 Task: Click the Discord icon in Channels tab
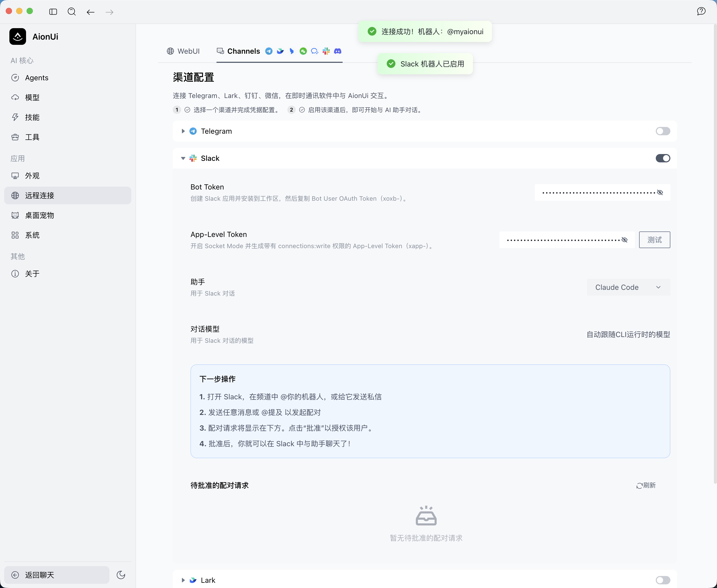(337, 51)
